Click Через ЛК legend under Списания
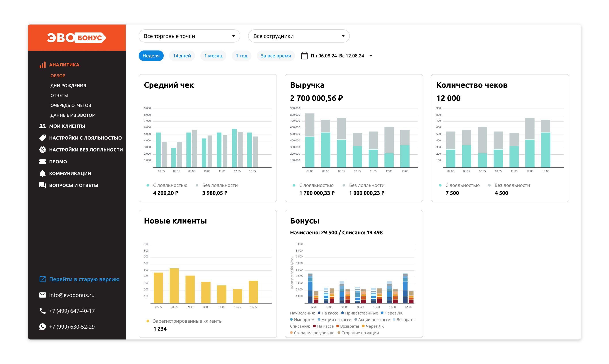 coord(374,326)
